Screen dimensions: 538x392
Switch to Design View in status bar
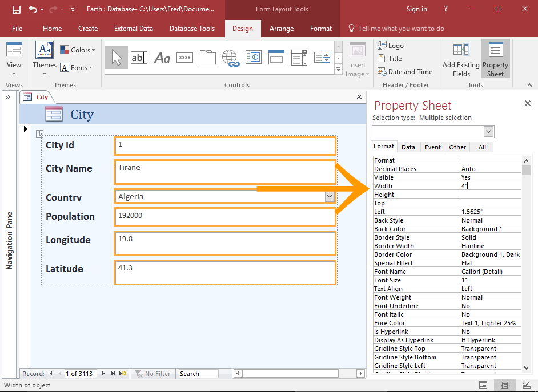(x=526, y=386)
